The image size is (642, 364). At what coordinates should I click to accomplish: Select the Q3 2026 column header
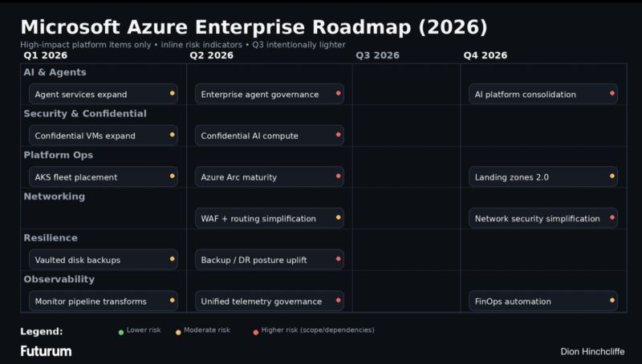(x=377, y=55)
